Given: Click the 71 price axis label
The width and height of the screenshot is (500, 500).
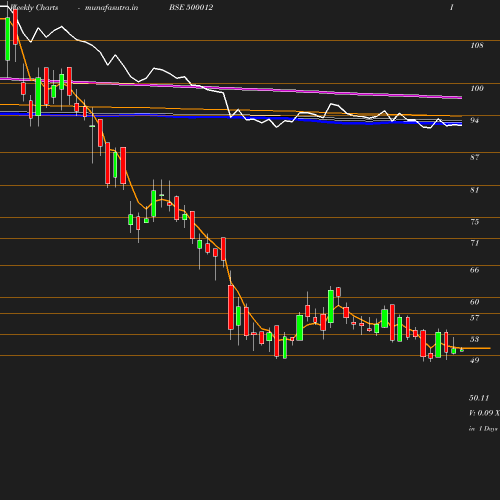Looking at the screenshot, I should tap(474, 243).
